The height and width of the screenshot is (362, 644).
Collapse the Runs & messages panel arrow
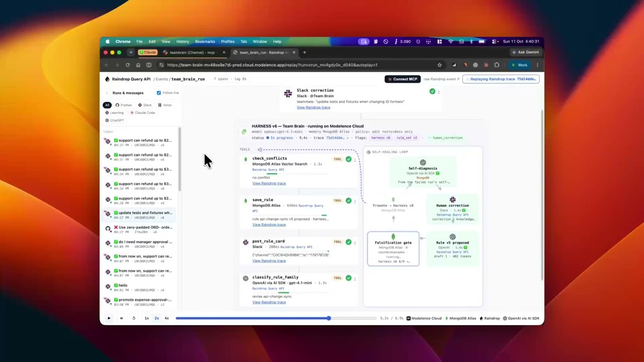[107, 93]
